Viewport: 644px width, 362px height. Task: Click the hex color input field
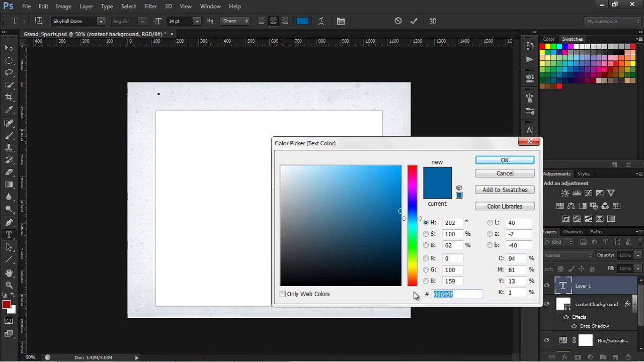click(x=457, y=294)
